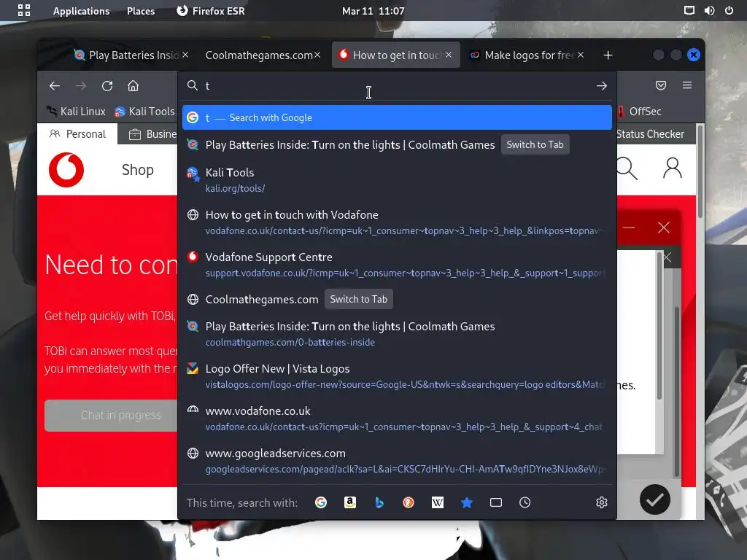The height and width of the screenshot is (560, 747).
Task: Click Switch to Tab for Play Batteries Inside
Action: pyautogui.click(x=535, y=145)
